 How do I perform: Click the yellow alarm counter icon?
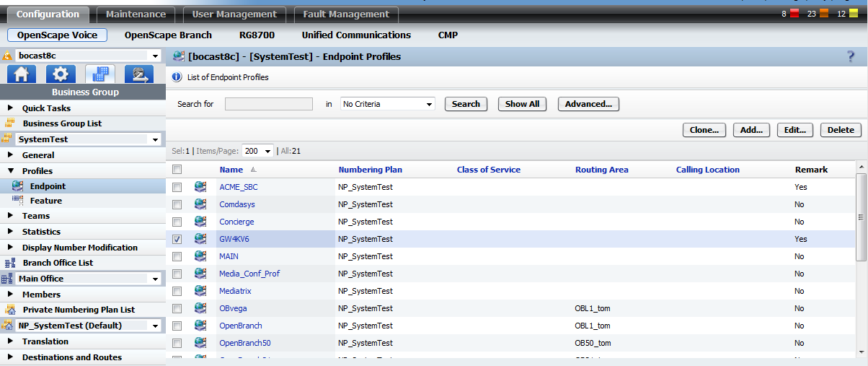[x=853, y=14]
